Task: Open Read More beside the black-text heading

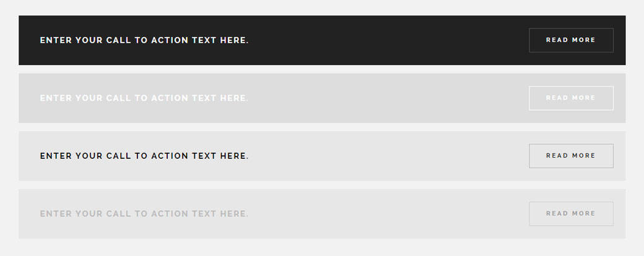Action: [x=571, y=156]
